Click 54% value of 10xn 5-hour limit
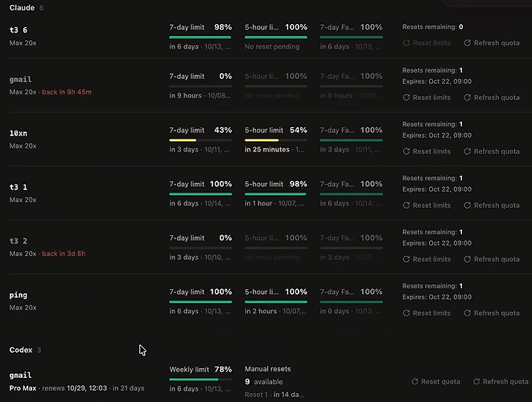Screen dimensions: 532x402 tap(299, 130)
